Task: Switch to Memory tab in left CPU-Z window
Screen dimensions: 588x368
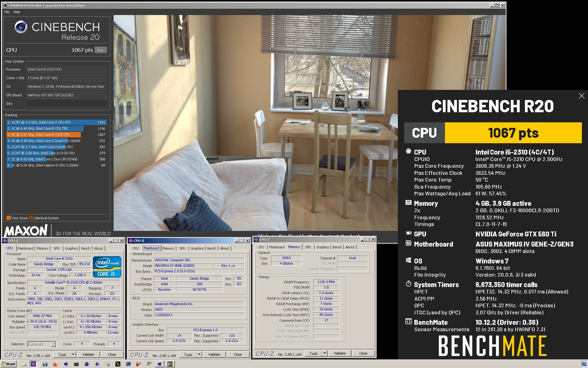Action: (x=43, y=248)
